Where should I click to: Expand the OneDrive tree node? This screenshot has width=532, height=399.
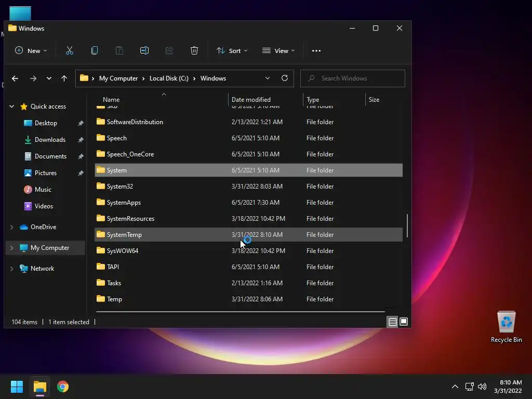11,227
